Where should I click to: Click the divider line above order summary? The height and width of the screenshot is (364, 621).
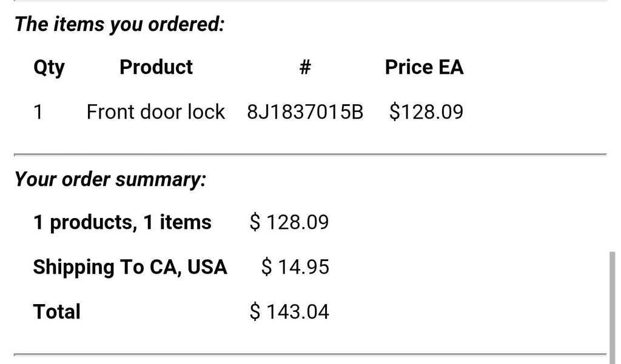310,154
